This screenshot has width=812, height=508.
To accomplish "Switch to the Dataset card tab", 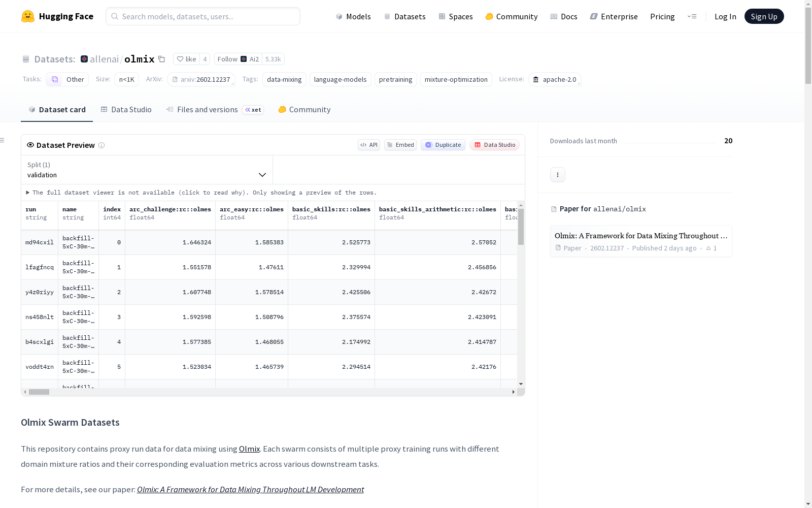I will click(x=57, y=110).
